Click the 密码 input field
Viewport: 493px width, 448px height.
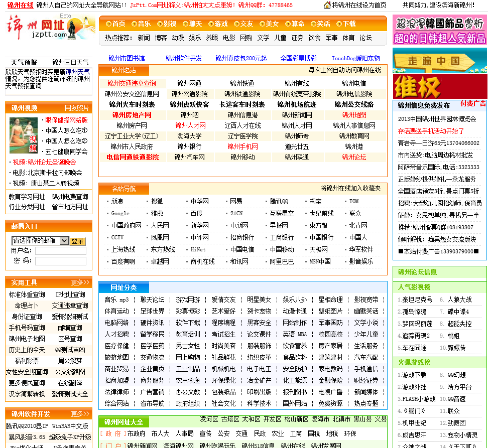pyautogui.click(x=61, y=261)
